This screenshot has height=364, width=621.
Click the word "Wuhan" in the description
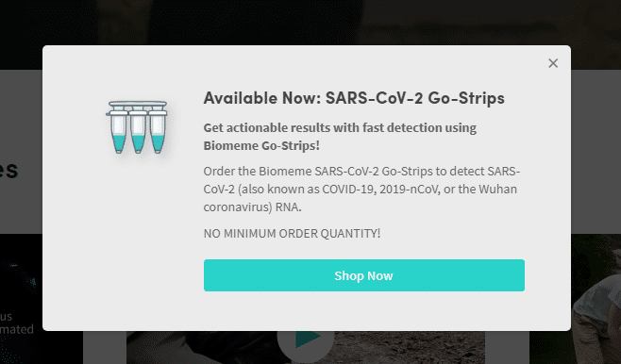click(x=497, y=190)
